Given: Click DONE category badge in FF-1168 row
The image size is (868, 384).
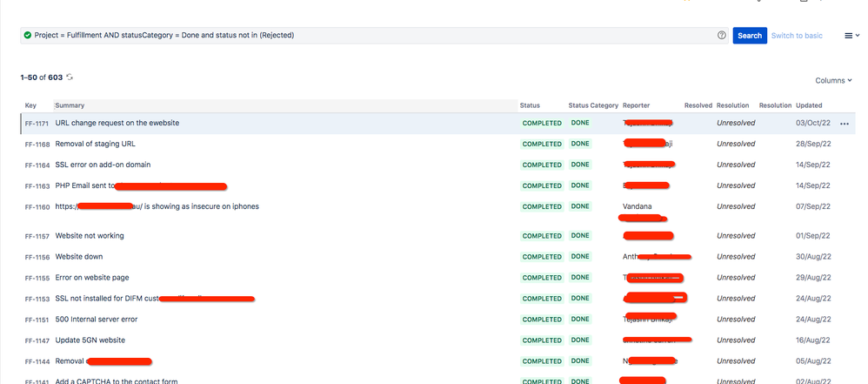Looking at the screenshot, I should [580, 144].
